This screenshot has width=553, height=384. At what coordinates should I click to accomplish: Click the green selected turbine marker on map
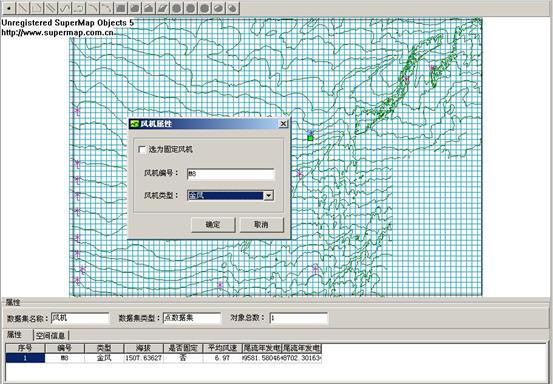tap(310, 138)
